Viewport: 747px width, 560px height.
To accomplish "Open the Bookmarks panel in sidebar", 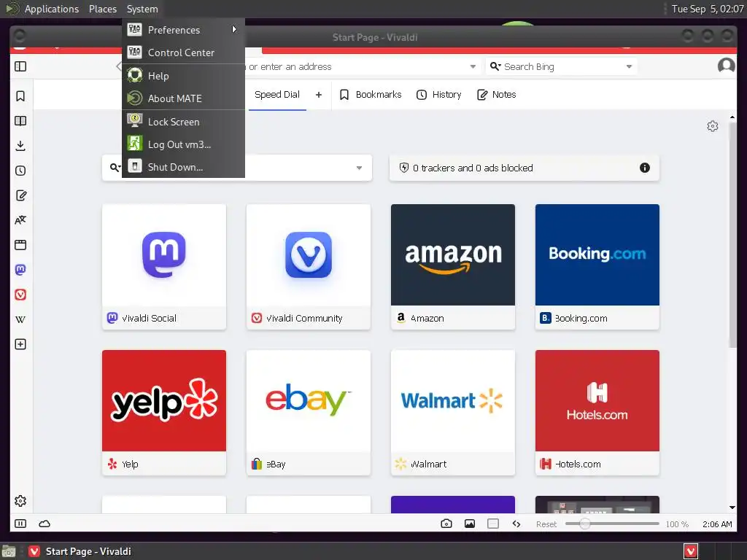I will (20, 96).
